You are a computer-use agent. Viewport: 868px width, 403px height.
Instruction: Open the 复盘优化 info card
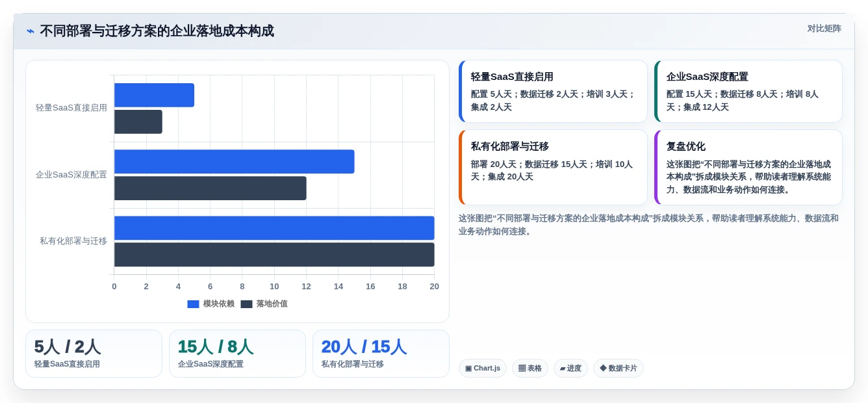pos(748,168)
